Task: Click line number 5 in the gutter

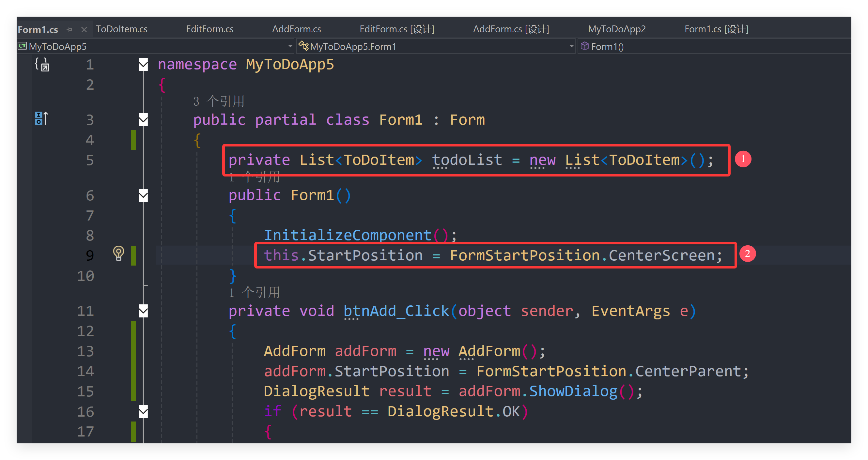Action: coord(90,160)
